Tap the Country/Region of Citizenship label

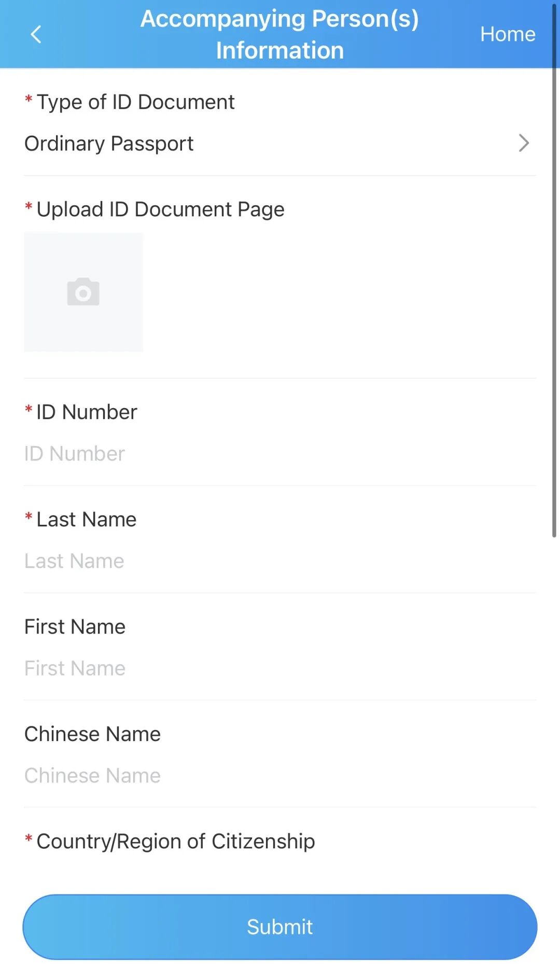click(x=175, y=841)
